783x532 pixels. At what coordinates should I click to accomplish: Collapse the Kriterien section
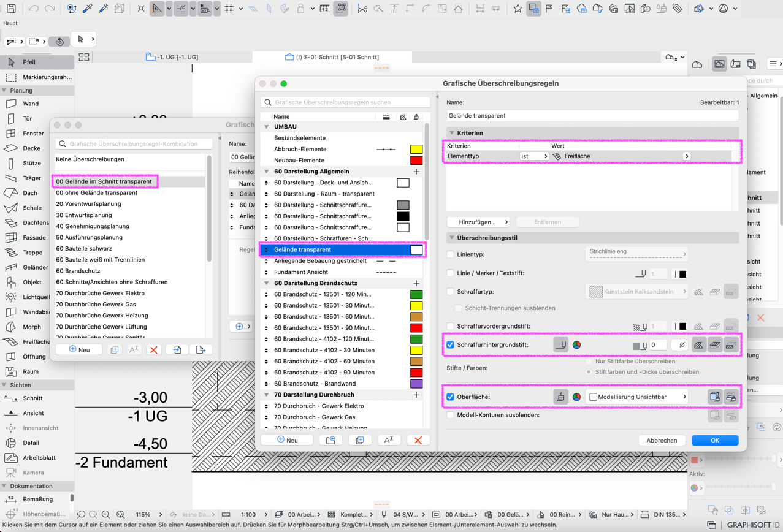point(452,133)
